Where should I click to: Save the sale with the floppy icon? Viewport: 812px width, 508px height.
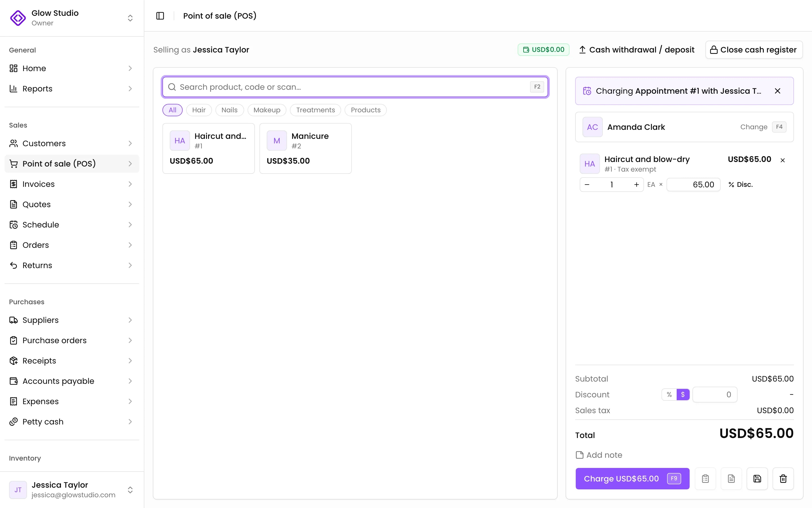pos(757,478)
